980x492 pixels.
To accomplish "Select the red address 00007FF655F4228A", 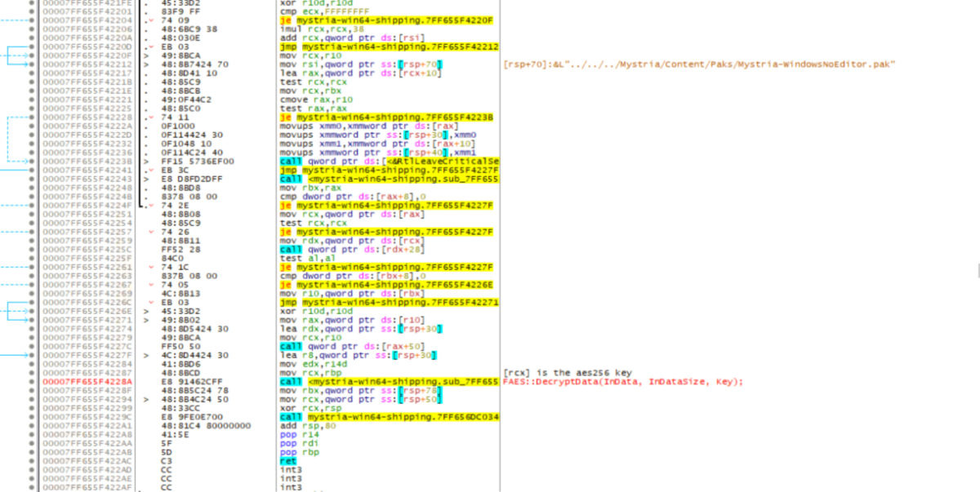I will click(87, 381).
